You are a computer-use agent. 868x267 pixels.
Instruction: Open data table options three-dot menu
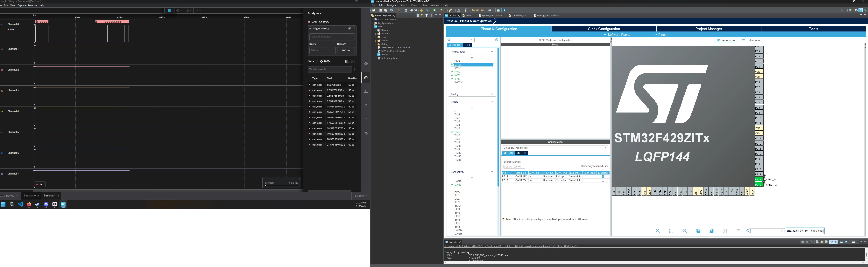coord(354,69)
